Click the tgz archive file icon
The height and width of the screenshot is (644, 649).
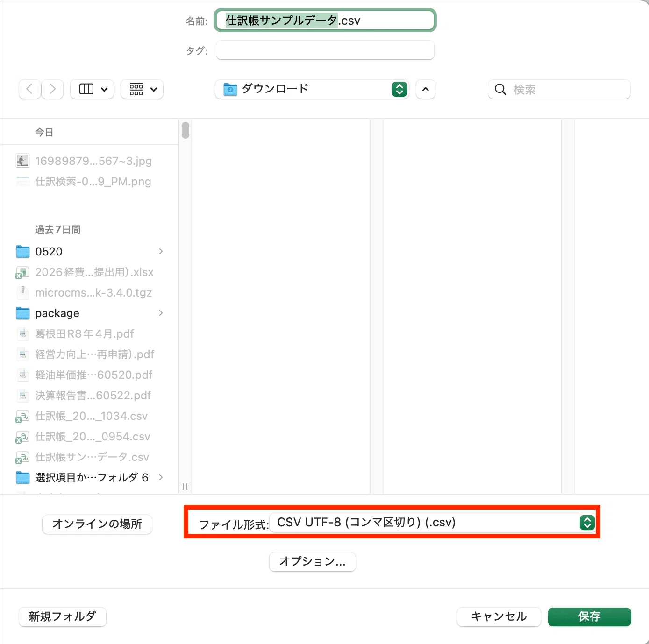(x=22, y=293)
